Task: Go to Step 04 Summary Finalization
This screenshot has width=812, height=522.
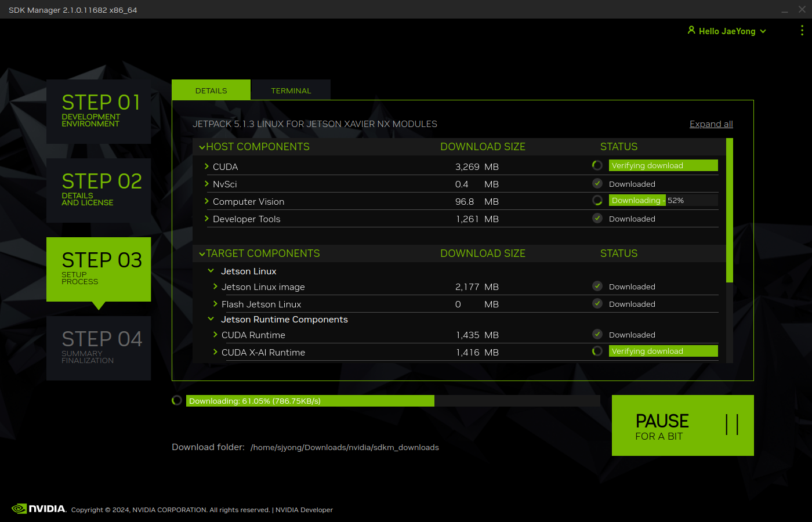Action: (99, 348)
